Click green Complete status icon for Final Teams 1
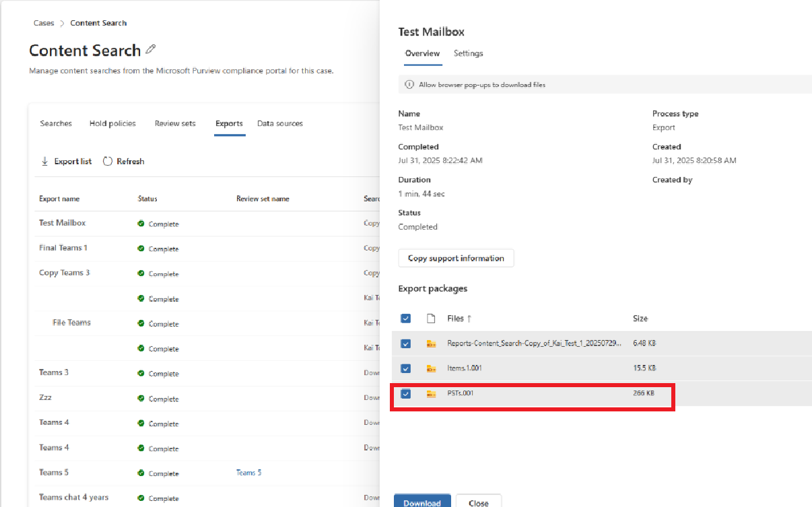 tap(141, 248)
